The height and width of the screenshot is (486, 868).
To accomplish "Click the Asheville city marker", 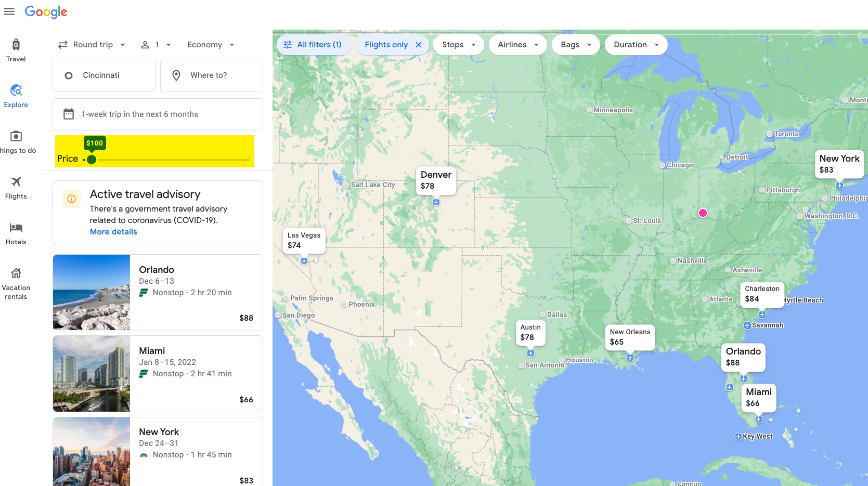I will pyautogui.click(x=728, y=270).
